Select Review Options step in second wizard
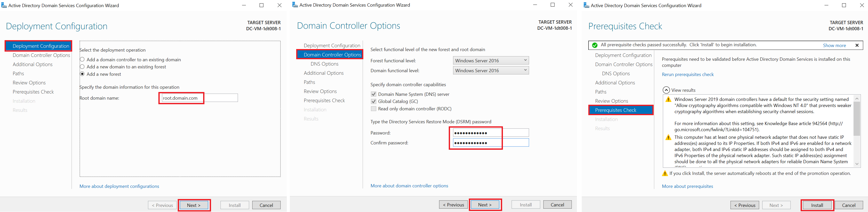868x212 pixels. (x=320, y=91)
